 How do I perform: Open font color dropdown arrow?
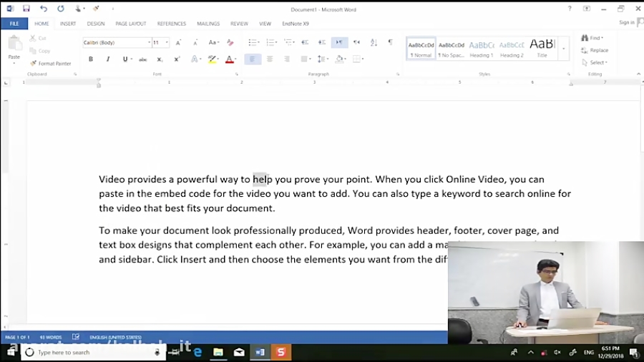(235, 59)
